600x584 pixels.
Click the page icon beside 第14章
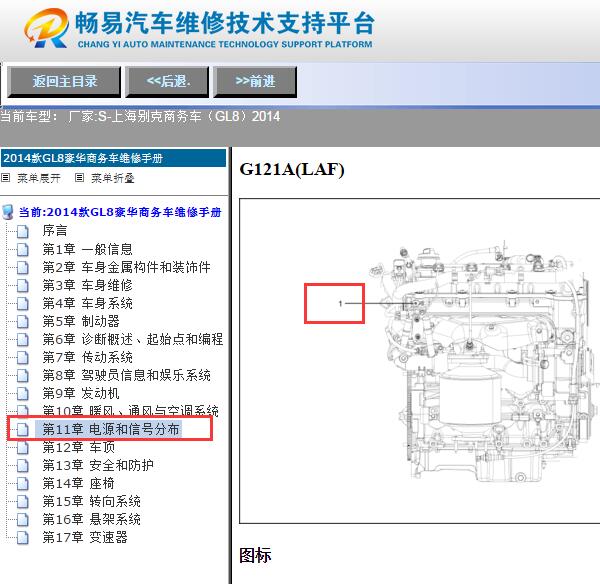(x=23, y=483)
